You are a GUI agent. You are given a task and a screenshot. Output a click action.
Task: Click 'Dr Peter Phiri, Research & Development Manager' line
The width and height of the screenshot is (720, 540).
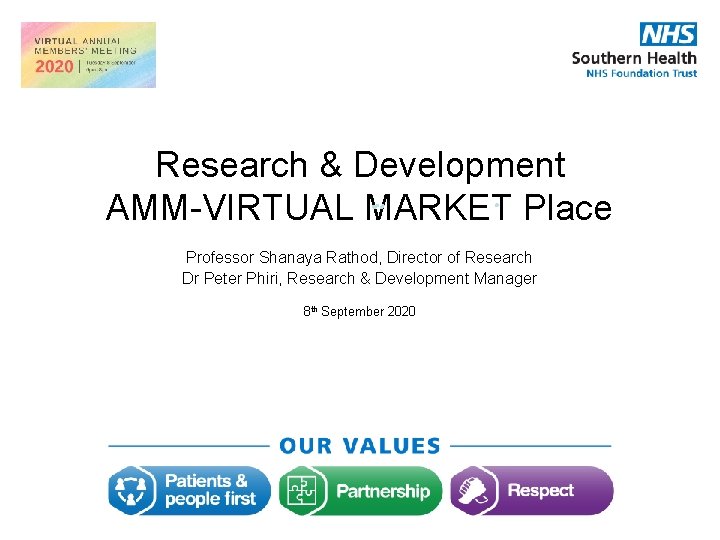pos(359,279)
